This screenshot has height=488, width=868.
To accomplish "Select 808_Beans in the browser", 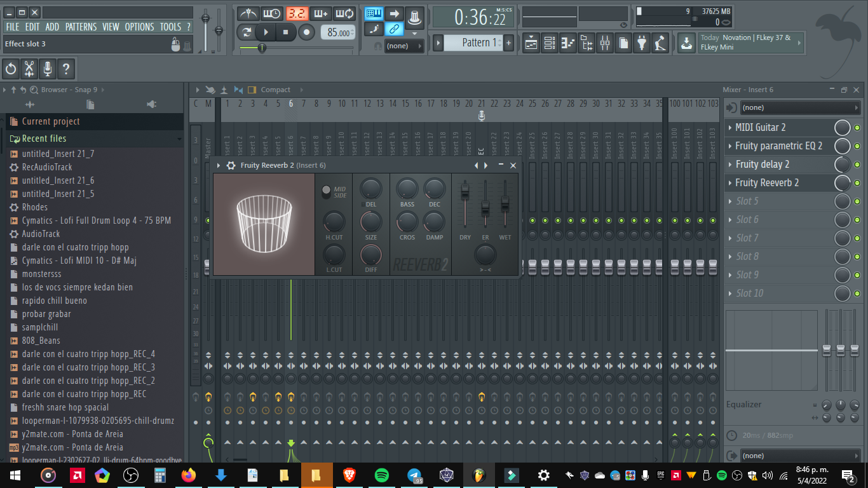I will click(41, 341).
